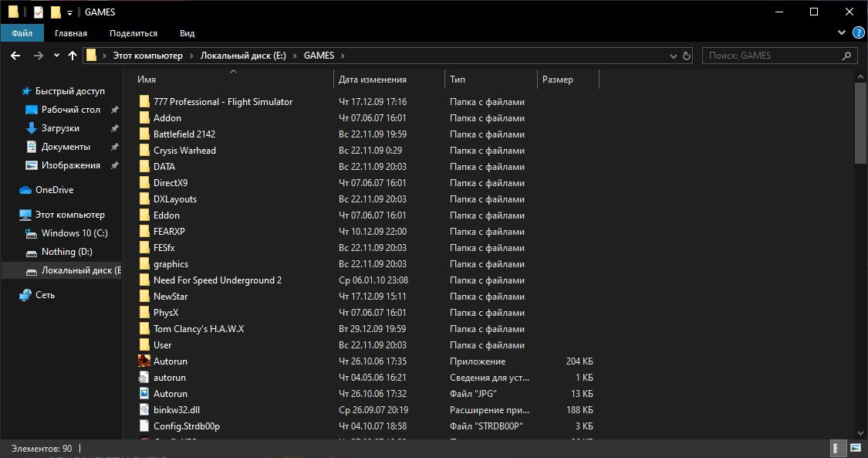Go up one folder level

pyautogui.click(x=73, y=56)
